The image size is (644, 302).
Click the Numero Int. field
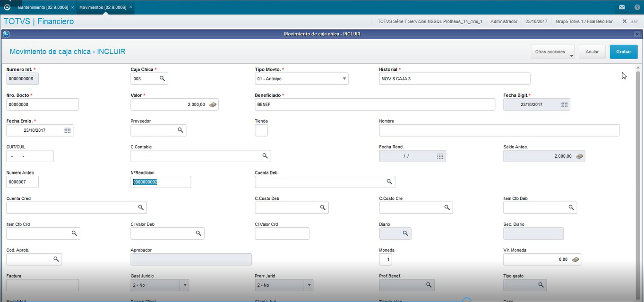tap(23, 78)
